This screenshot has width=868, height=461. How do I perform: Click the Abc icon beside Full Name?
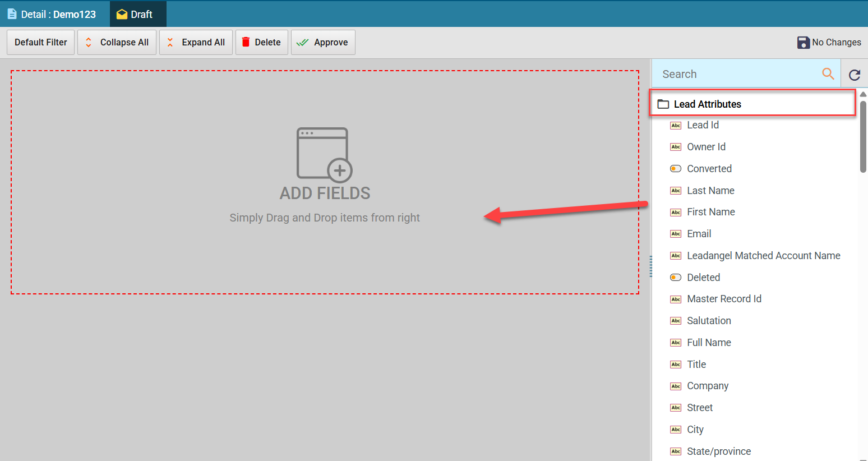676,343
